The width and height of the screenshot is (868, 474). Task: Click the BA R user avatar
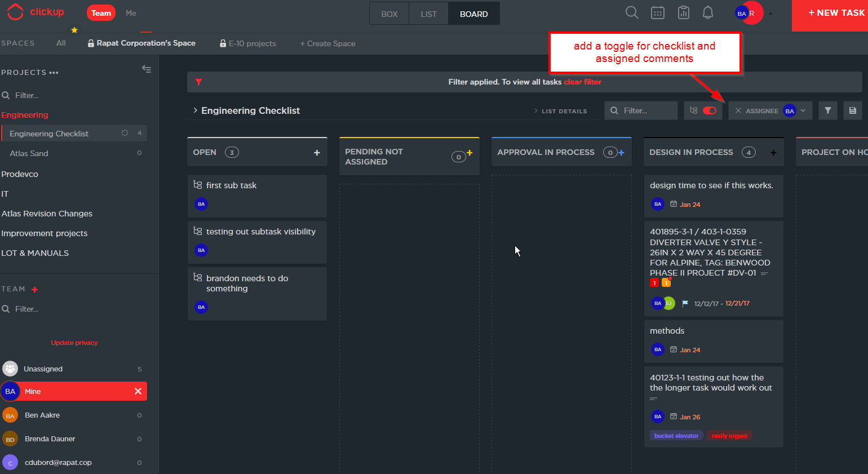click(x=750, y=13)
